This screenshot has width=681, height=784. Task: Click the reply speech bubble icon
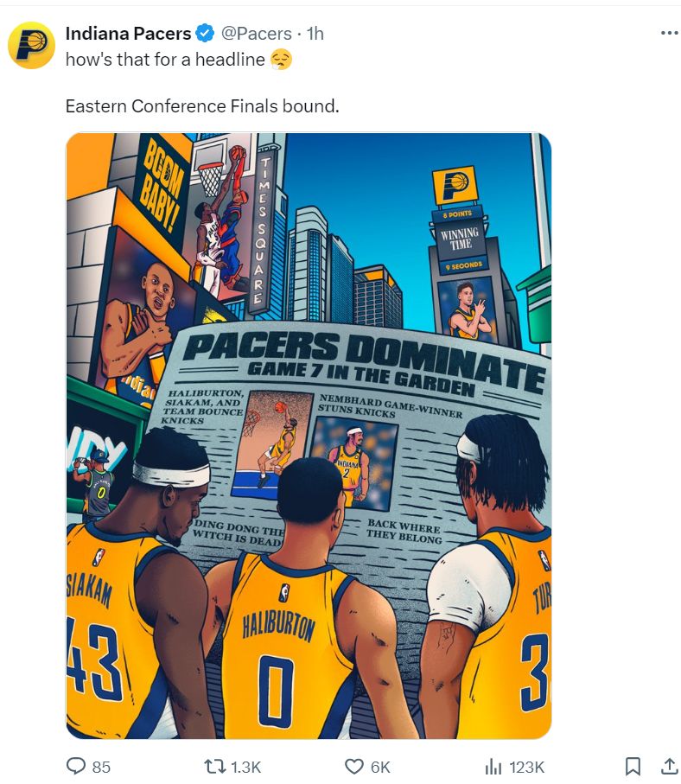76,766
